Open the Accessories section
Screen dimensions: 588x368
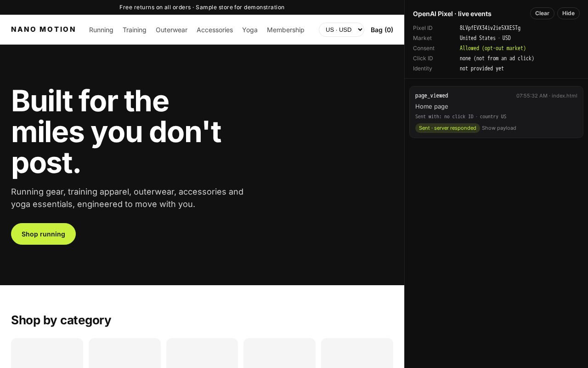click(x=215, y=30)
